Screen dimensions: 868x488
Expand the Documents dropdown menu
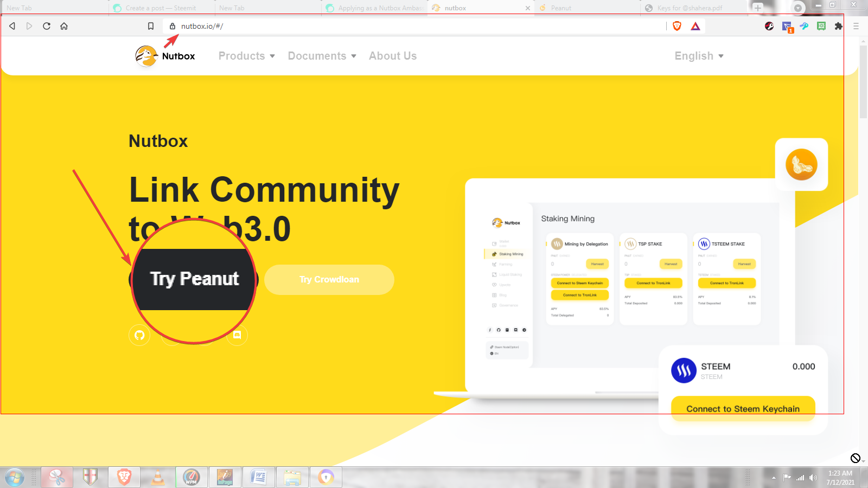pyautogui.click(x=322, y=56)
